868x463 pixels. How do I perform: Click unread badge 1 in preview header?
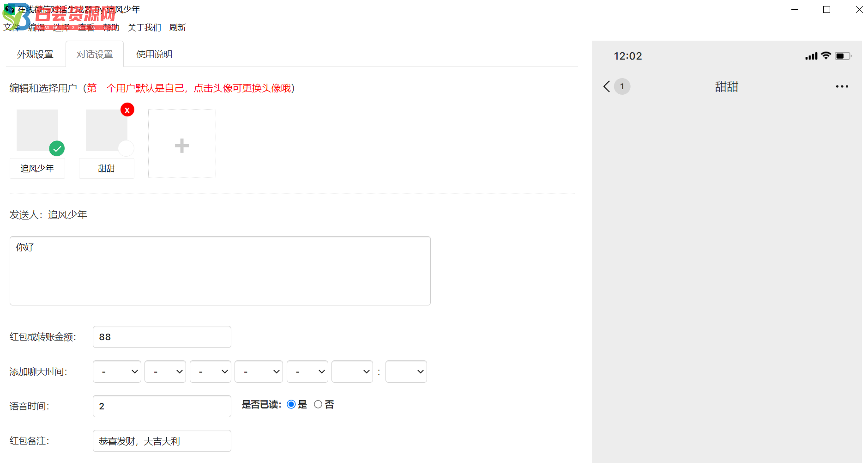pos(622,86)
